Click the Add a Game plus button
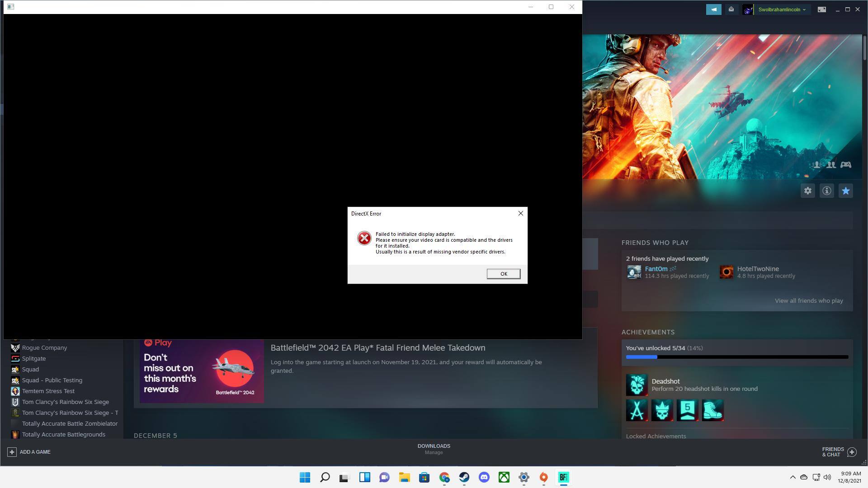Image resolution: width=868 pixels, height=488 pixels. pyautogui.click(x=12, y=452)
